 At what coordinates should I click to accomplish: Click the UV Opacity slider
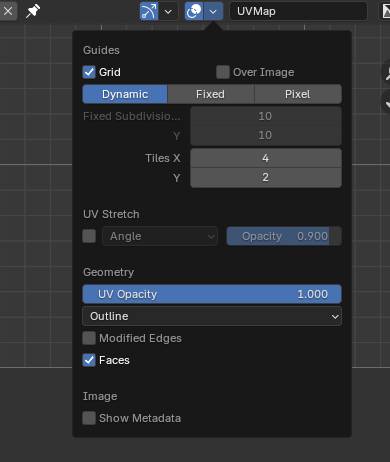pyautogui.click(x=212, y=294)
